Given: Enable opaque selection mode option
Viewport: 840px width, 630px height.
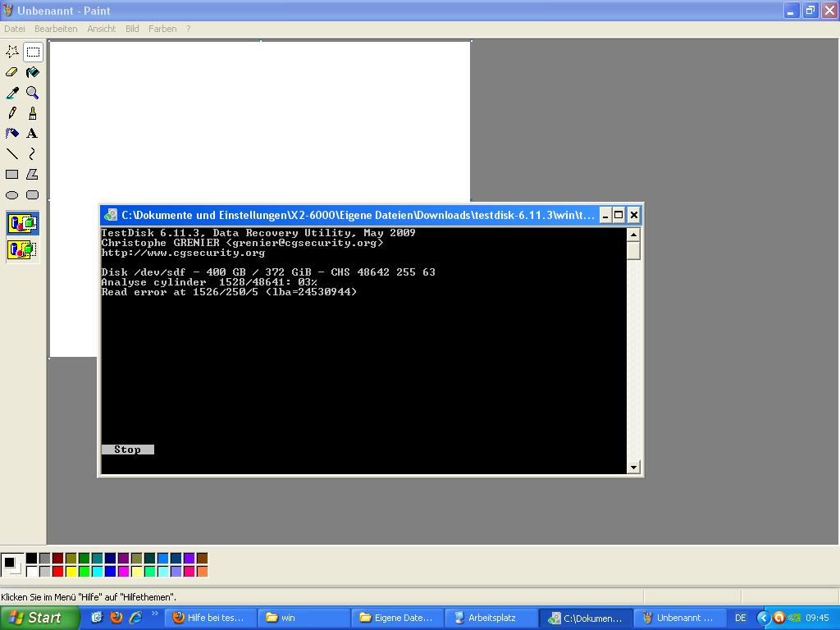Looking at the screenshot, I should pos(22,223).
